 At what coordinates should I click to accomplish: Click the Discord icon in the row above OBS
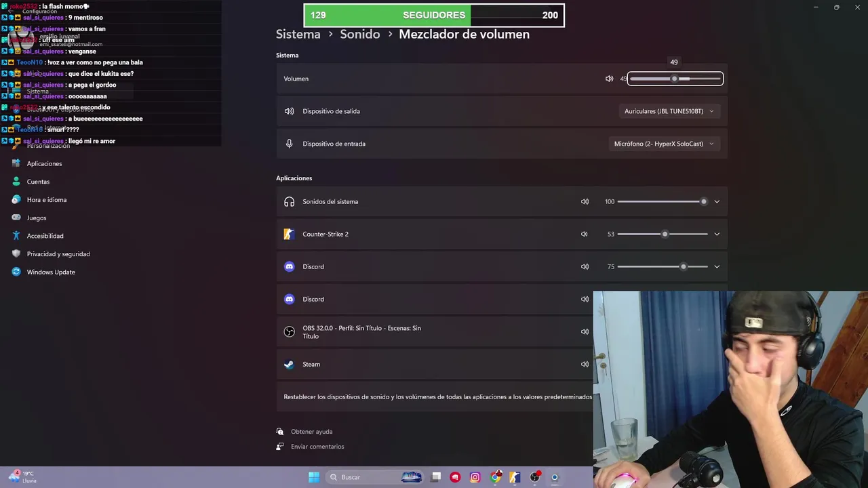[289, 299]
